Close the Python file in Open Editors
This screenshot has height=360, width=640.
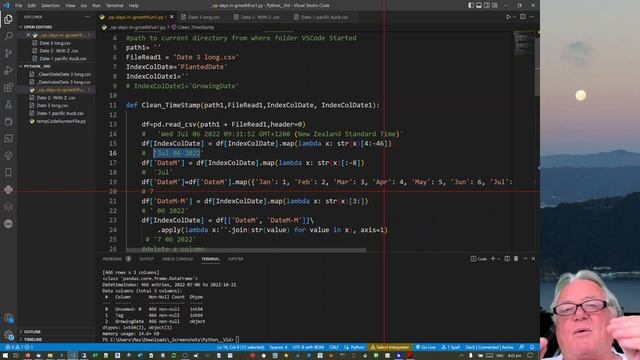pyautogui.click(x=28, y=35)
